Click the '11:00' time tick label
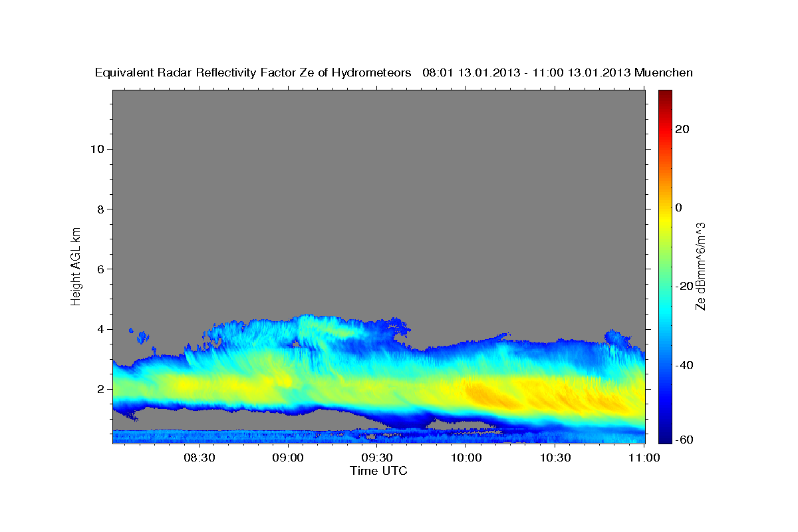Screen dimensions: 798x532 [x=644, y=458]
